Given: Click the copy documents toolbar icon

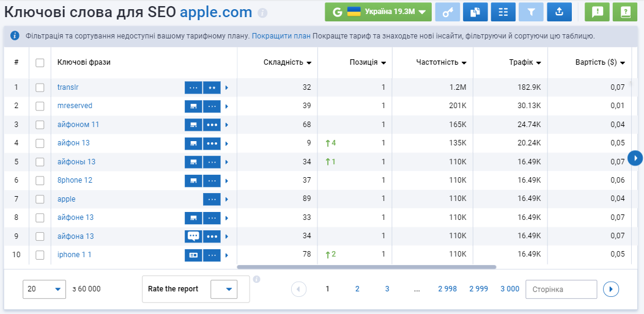Looking at the screenshot, I should [475, 12].
